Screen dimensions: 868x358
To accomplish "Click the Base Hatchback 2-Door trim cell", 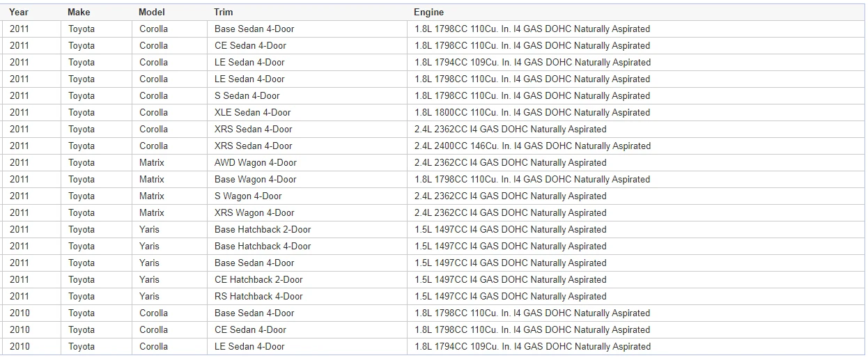I will pos(263,229).
